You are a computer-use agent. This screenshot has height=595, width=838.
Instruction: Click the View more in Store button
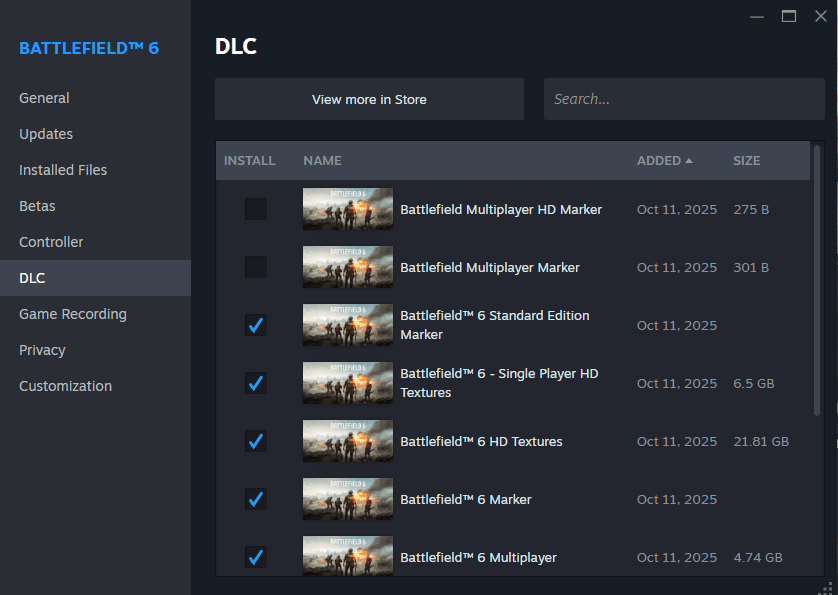(x=368, y=98)
